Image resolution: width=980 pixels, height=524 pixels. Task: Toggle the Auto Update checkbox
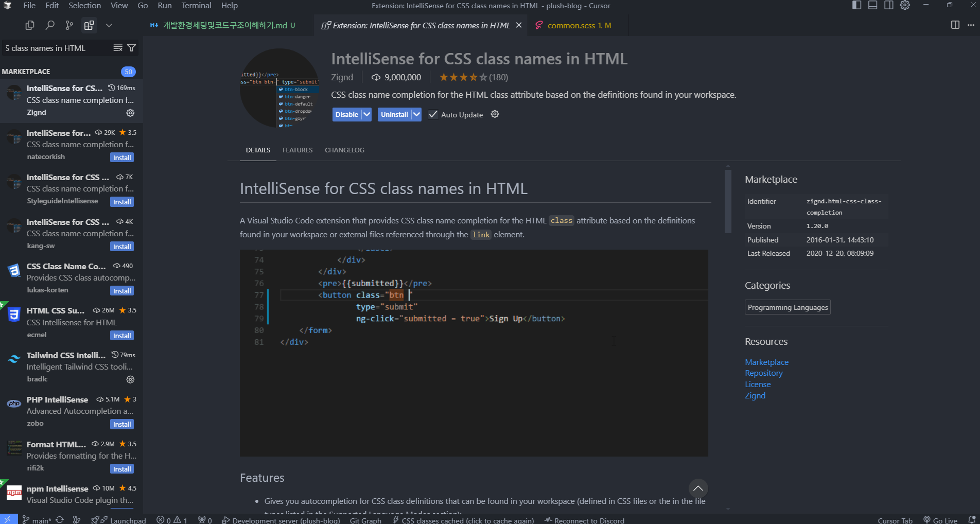coord(433,115)
